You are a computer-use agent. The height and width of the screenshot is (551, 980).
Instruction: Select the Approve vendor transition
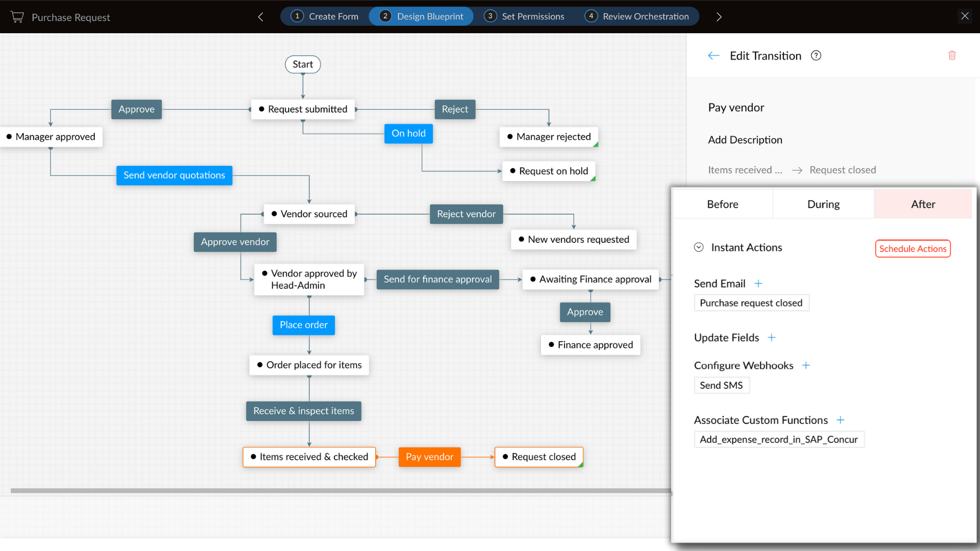tap(235, 242)
